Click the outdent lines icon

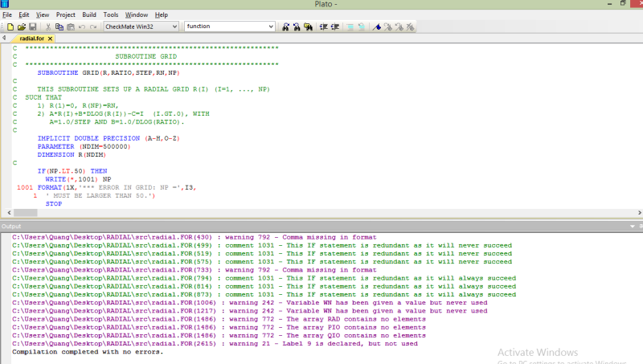(x=335, y=27)
